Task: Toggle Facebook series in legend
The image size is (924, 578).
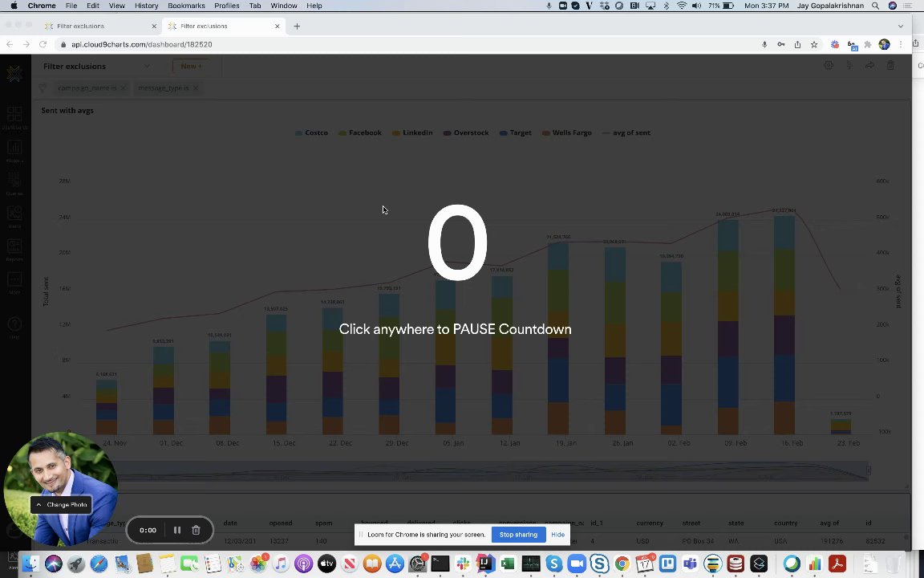Action: [x=360, y=132]
